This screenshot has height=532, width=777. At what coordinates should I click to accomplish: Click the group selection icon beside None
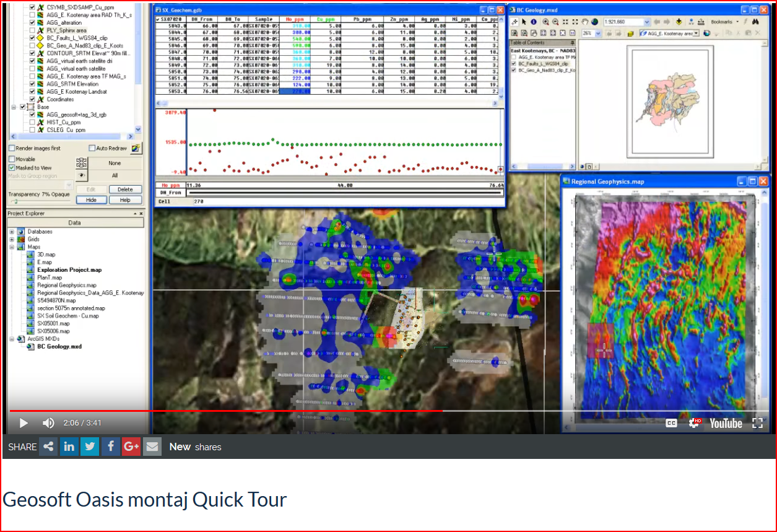coord(80,163)
